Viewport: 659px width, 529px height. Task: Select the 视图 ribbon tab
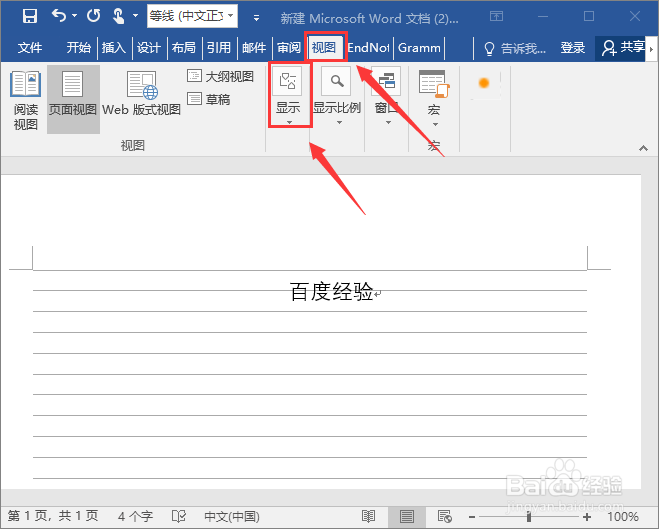[324, 47]
